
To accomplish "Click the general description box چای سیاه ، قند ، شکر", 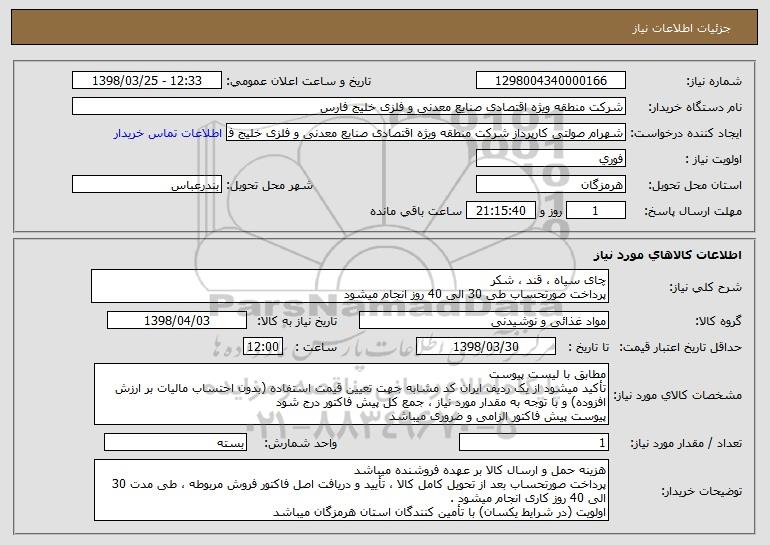I will click(350, 286).
